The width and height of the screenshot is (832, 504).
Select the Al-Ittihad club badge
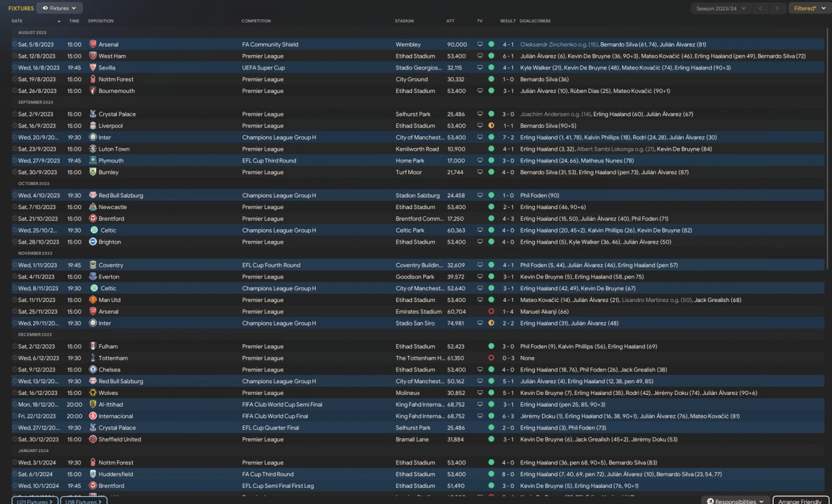tap(92, 405)
